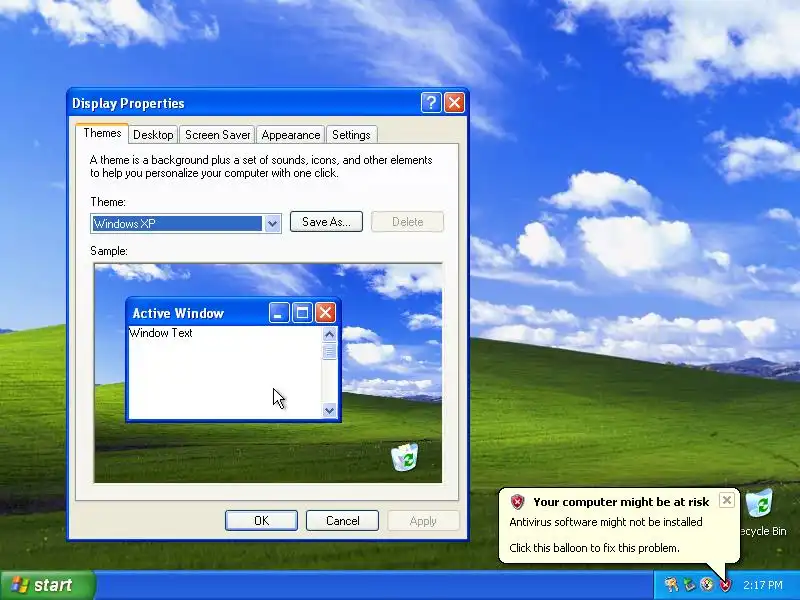The height and width of the screenshot is (600, 800).
Task: Open the Start menu
Action: (48, 585)
